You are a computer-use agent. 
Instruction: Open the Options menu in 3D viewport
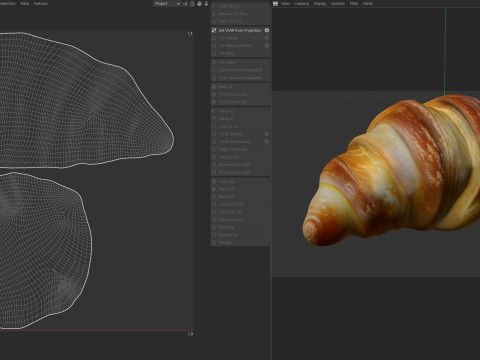click(338, 4)
